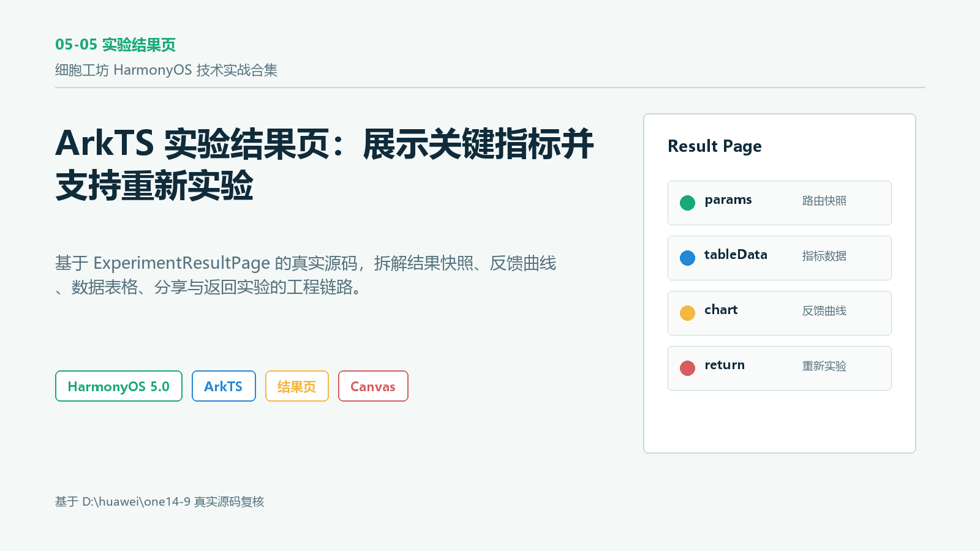Viewport: 980px width, 551px height.
Task: Click the Result Page heading
Action: point(715,146)
